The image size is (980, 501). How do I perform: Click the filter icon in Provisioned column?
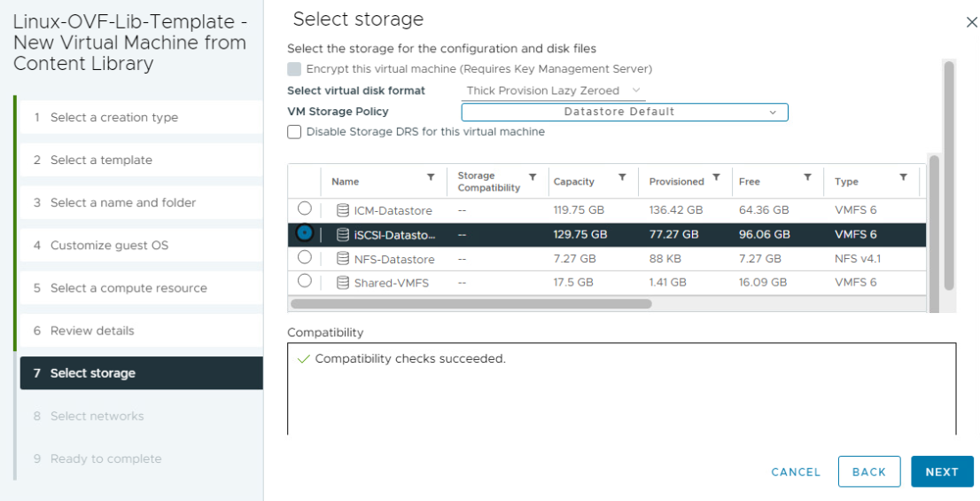pyautogui.click(x=716, y=177)
